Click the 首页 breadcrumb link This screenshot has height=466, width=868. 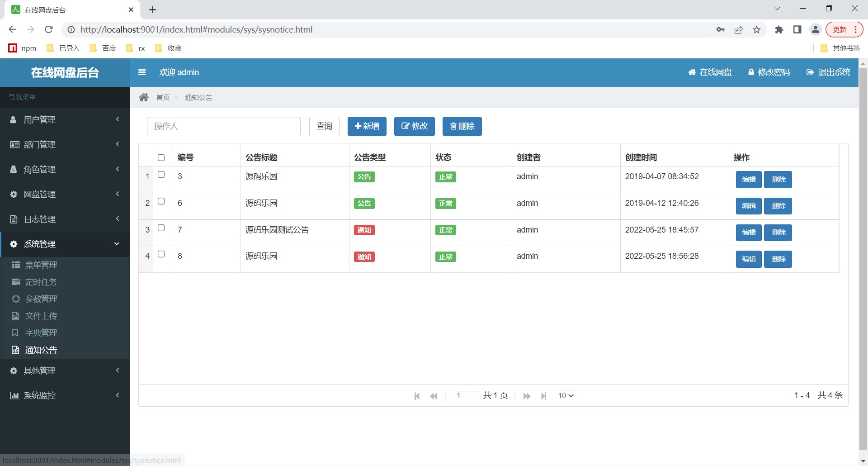pyautogui.click(x=163, y=98)
